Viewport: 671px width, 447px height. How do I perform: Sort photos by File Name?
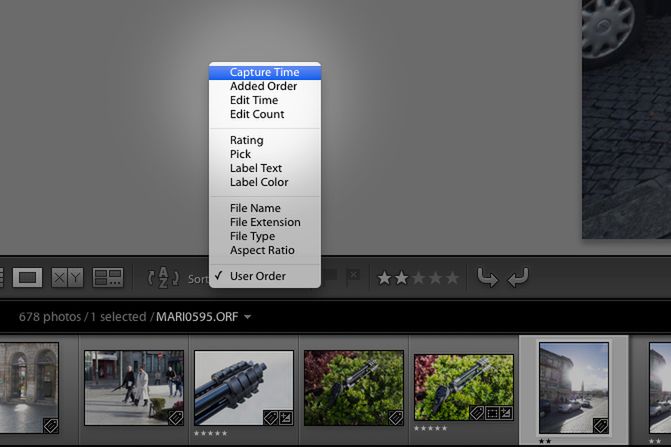point(265,208)
